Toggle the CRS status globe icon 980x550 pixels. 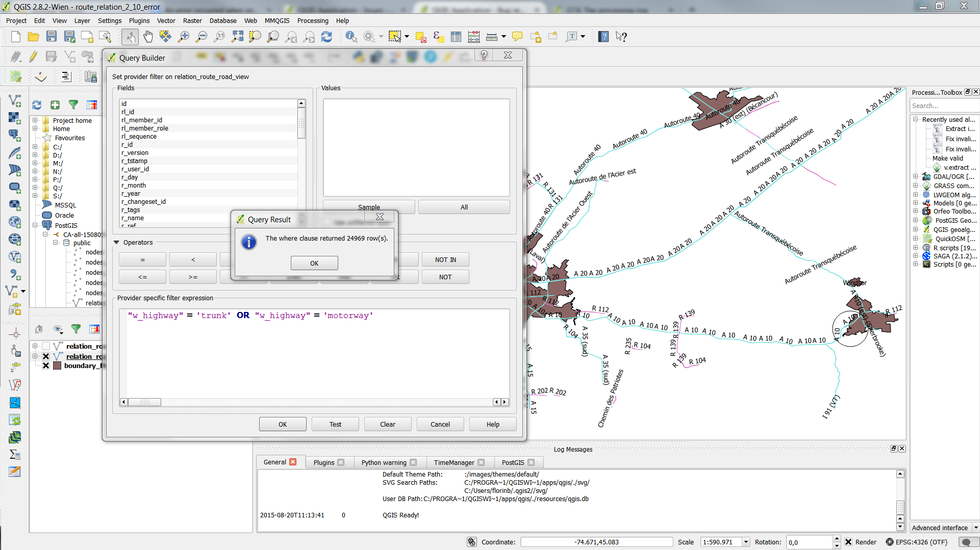[x=889, y=542]
